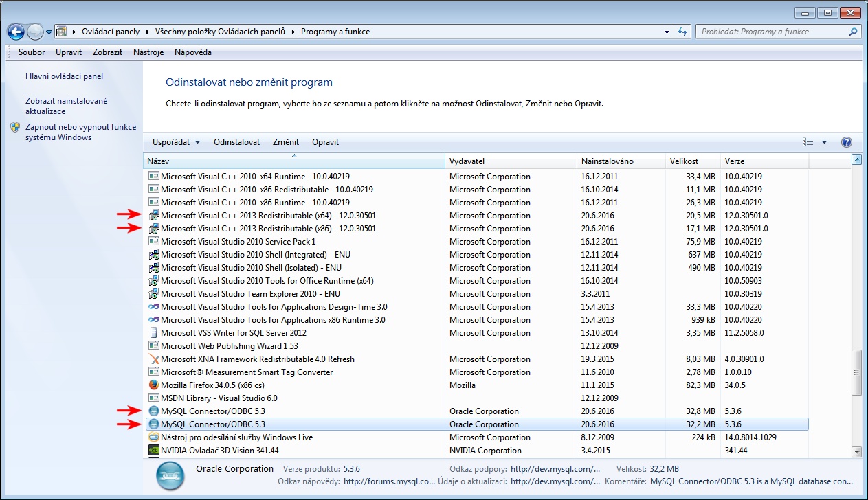Click icon of VS Tools for Applications x86 Runtime
868x500 pixels.
click(154, 320)
